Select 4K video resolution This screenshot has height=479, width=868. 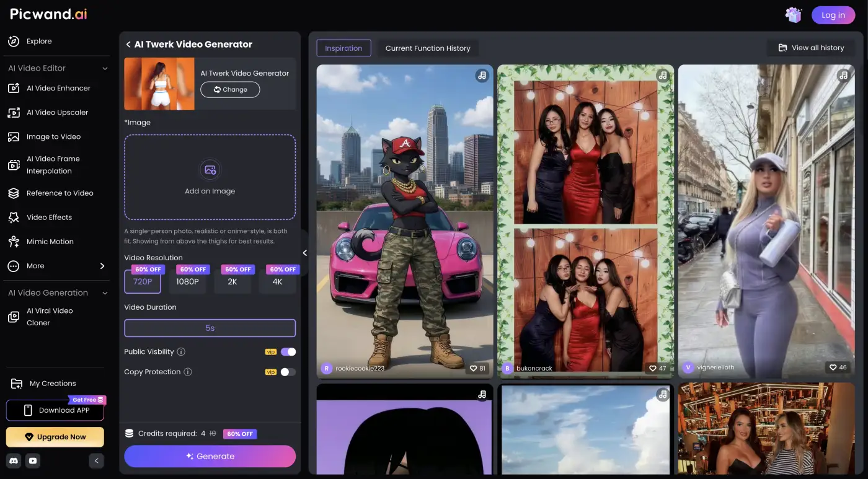pos(277,281)
